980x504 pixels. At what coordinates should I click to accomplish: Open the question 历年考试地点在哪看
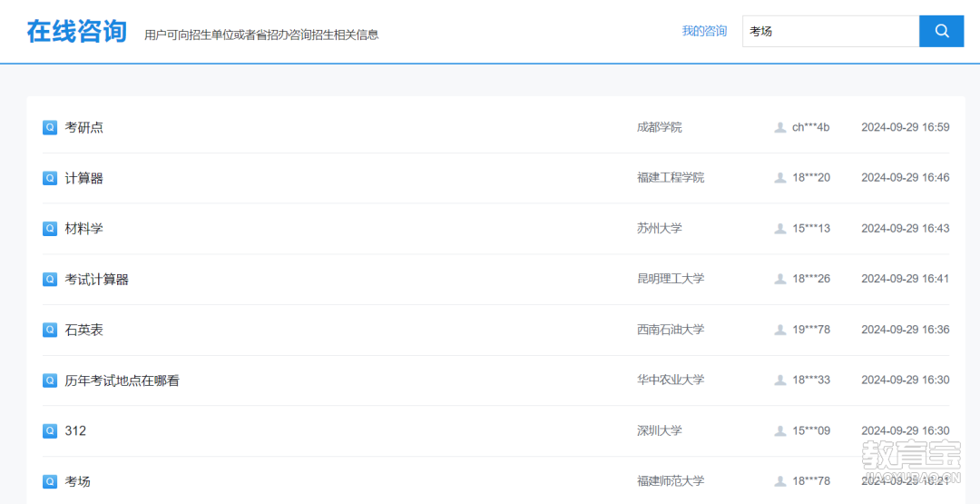coord(122,380)
